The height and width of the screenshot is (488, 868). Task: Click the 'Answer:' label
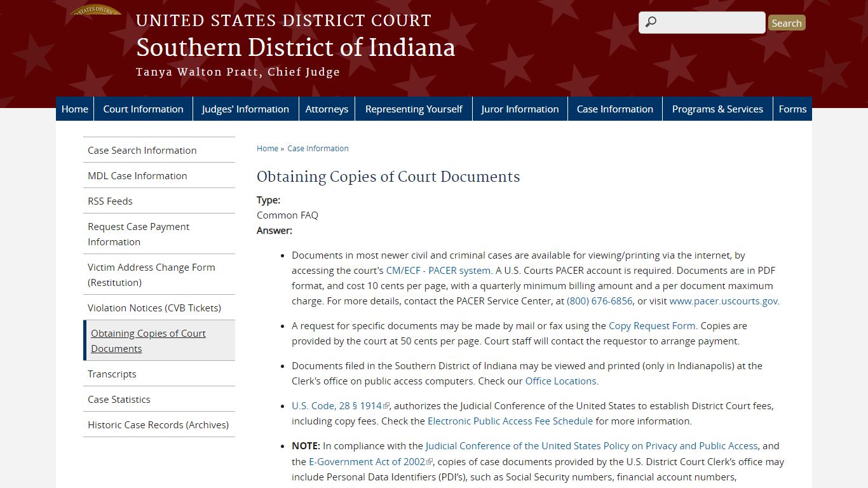click(x=275, y=230)
